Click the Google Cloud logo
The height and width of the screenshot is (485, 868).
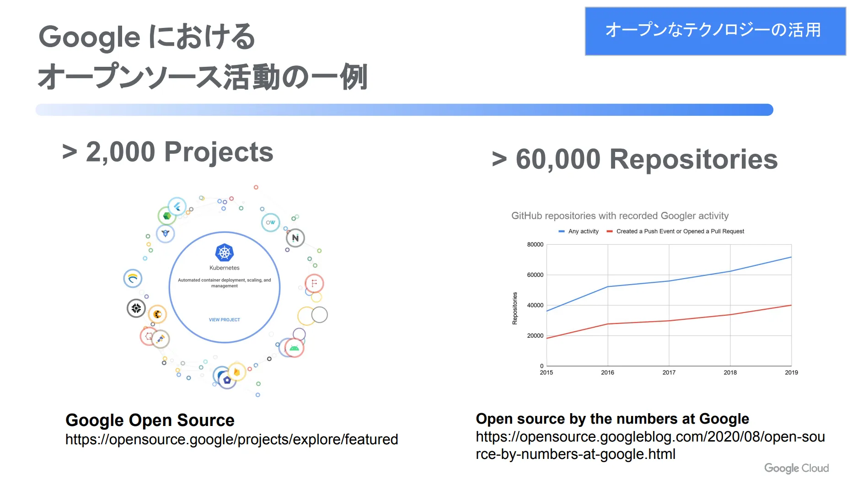click(797, 468)
